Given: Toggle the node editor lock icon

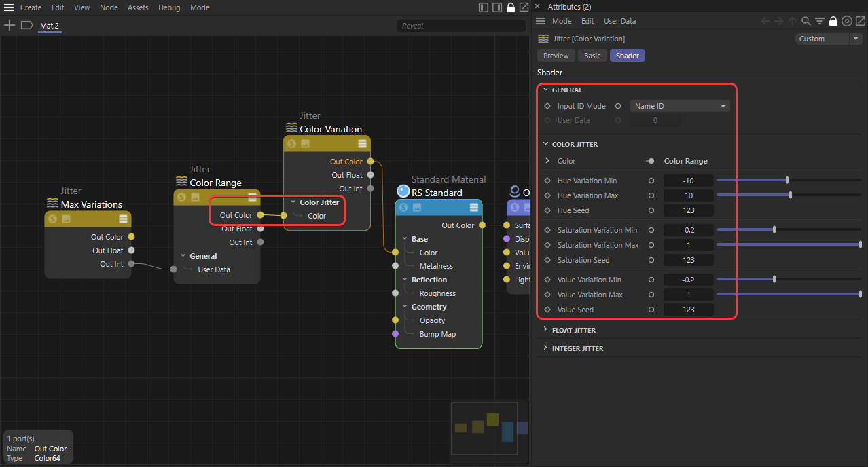Looking at the screenshot, I should click(x=511, y=7).
